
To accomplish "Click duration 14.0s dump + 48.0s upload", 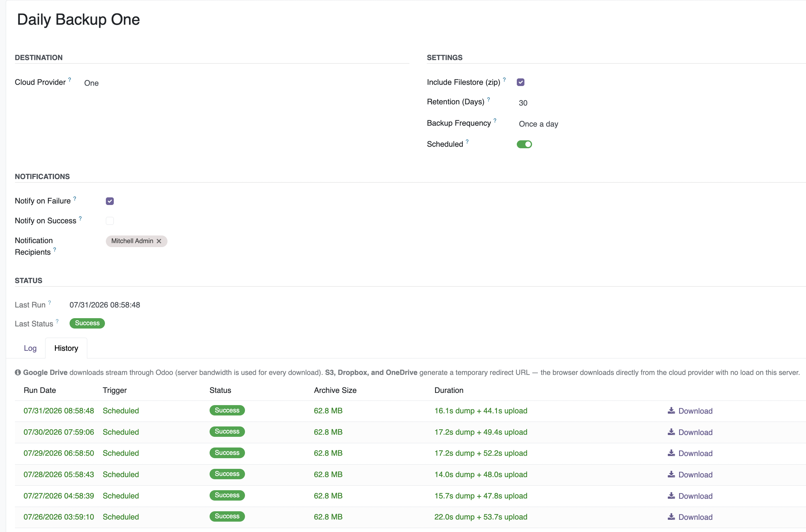I will click(481, 474).
